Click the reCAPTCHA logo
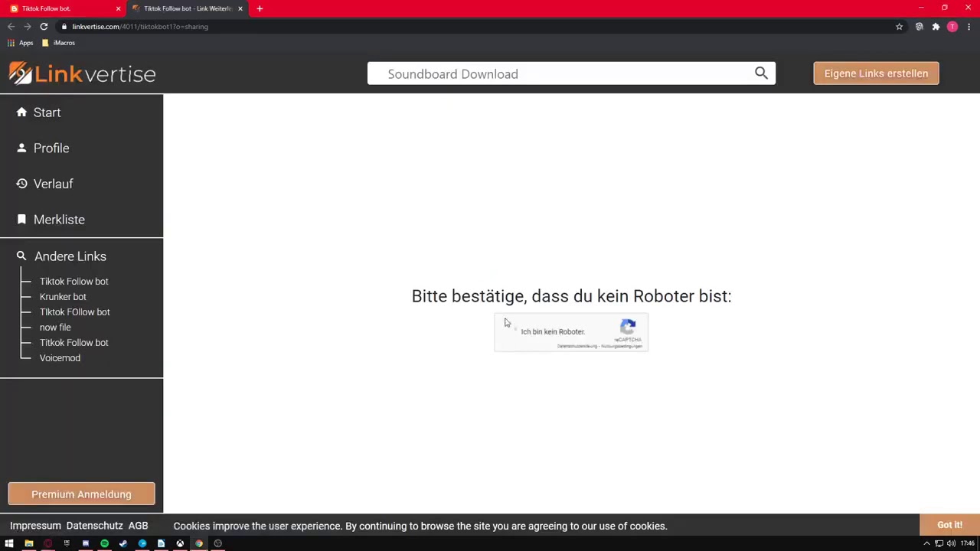980x551 pixels. 628,327
